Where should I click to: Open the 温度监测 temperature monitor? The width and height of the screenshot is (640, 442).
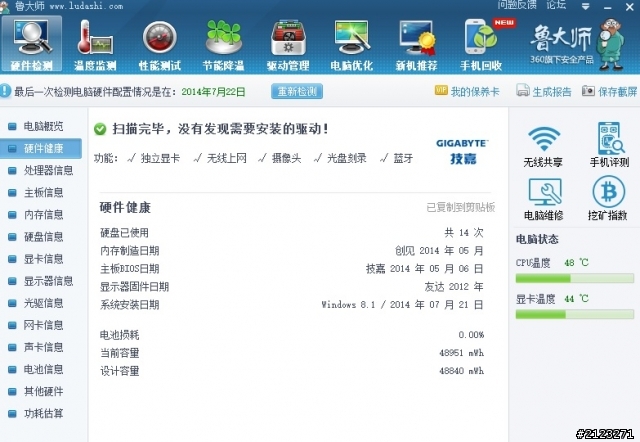tap(95, 45)
